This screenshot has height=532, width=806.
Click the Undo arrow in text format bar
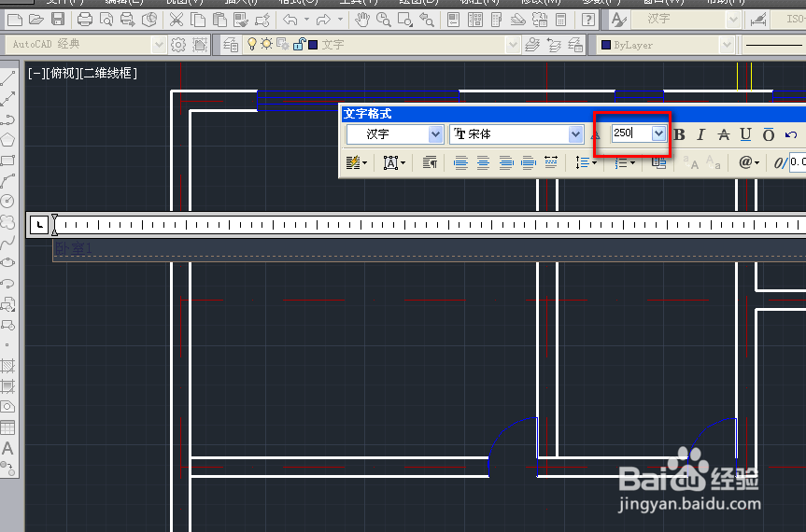pos(790,135)
